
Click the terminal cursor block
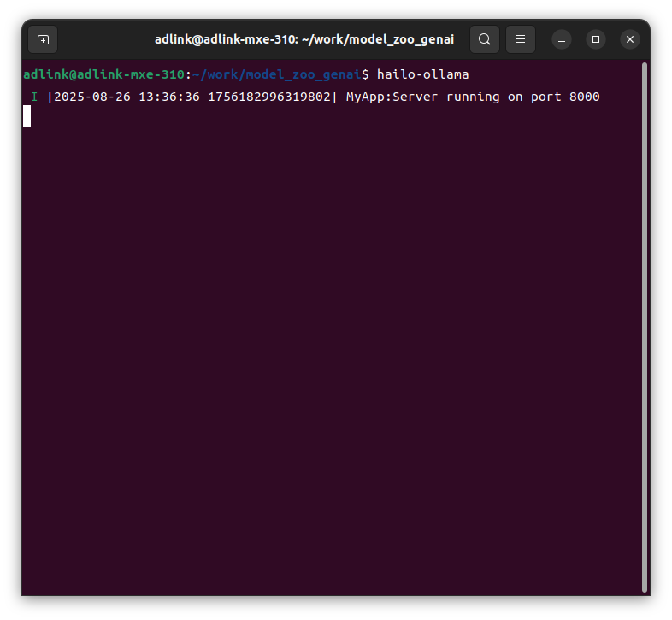pyautogui.click(x=27, y=116)
